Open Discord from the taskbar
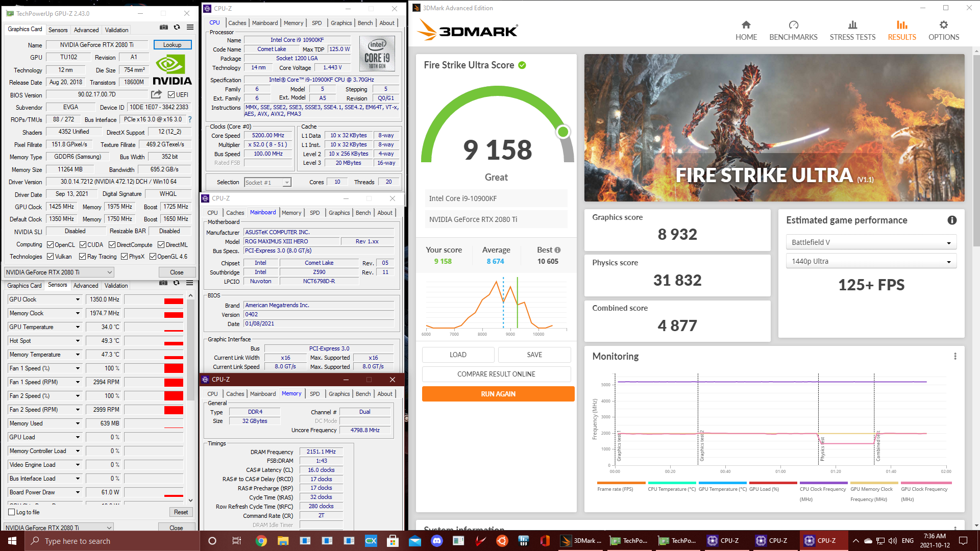This screenshot has width=980, height=551. click(437, 541)
